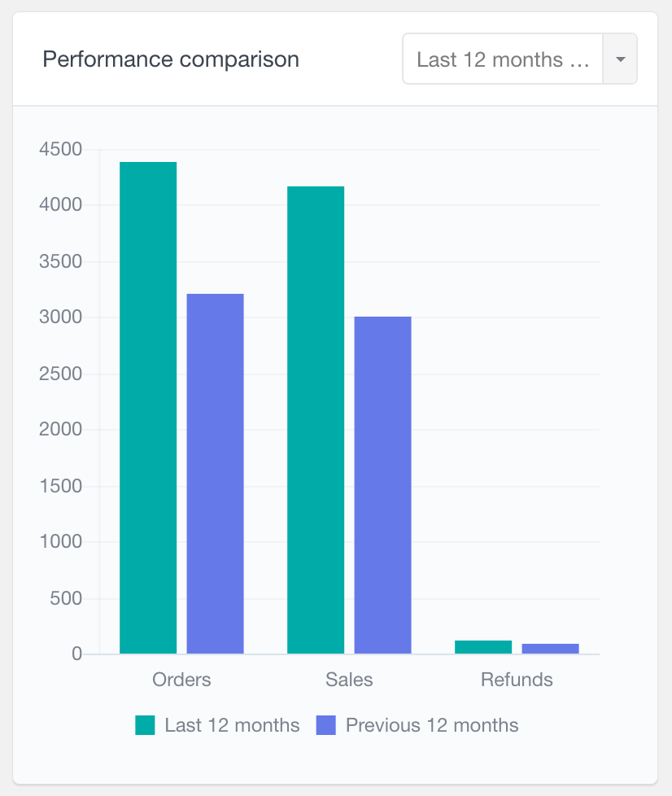Image resolution: width=672 pixels, height=796 pixels.
Task: Click the purple Refunds bar
Action: [x=549, y=649]
